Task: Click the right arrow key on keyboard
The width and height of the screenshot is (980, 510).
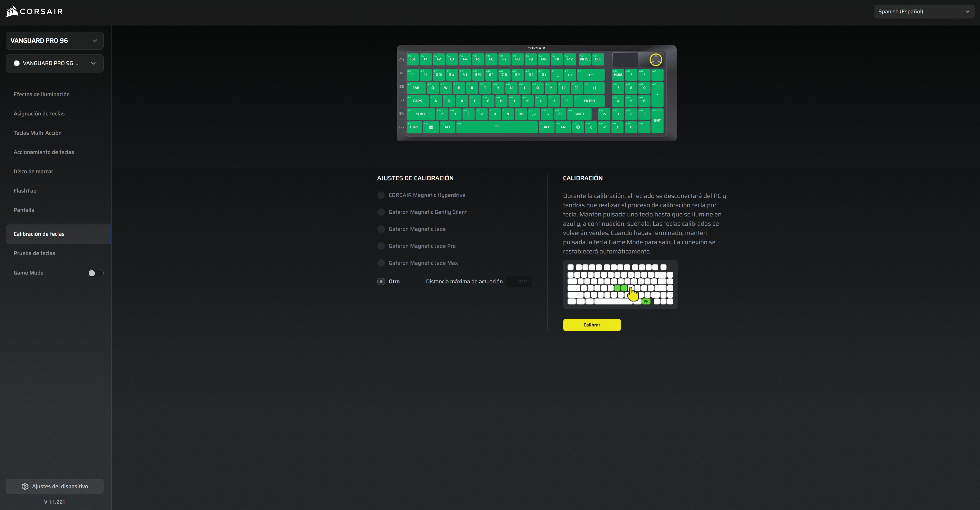Action: point(617,128)
